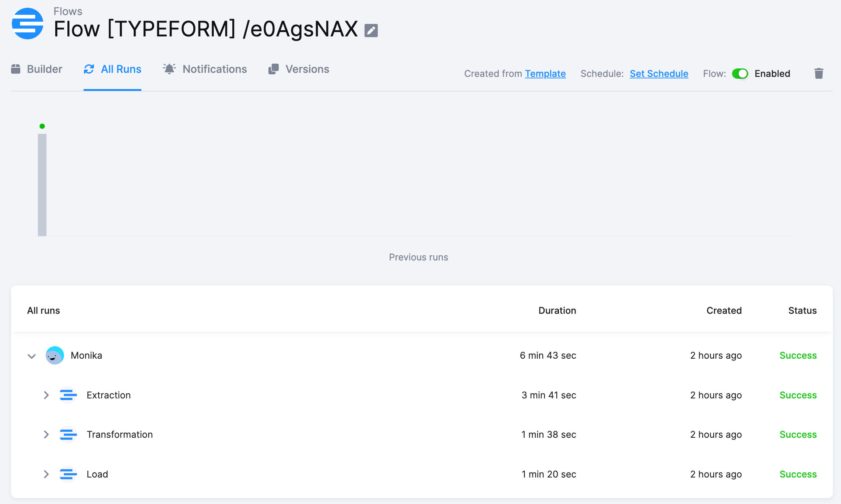Click the pencil icon to rename the flow

[371, 31]
